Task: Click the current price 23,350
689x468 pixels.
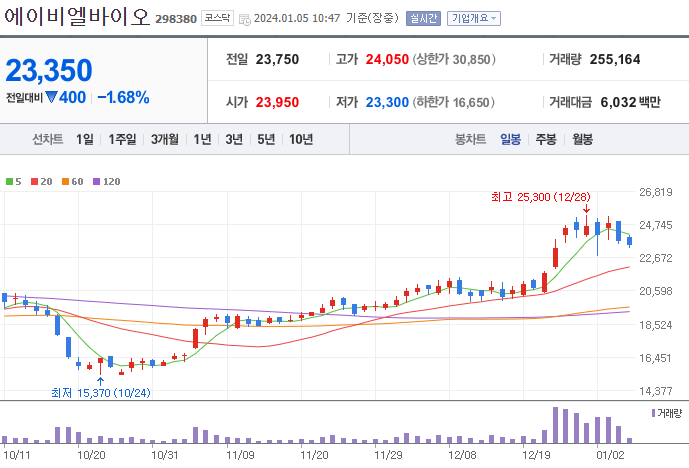Action: tap(49, 70)
